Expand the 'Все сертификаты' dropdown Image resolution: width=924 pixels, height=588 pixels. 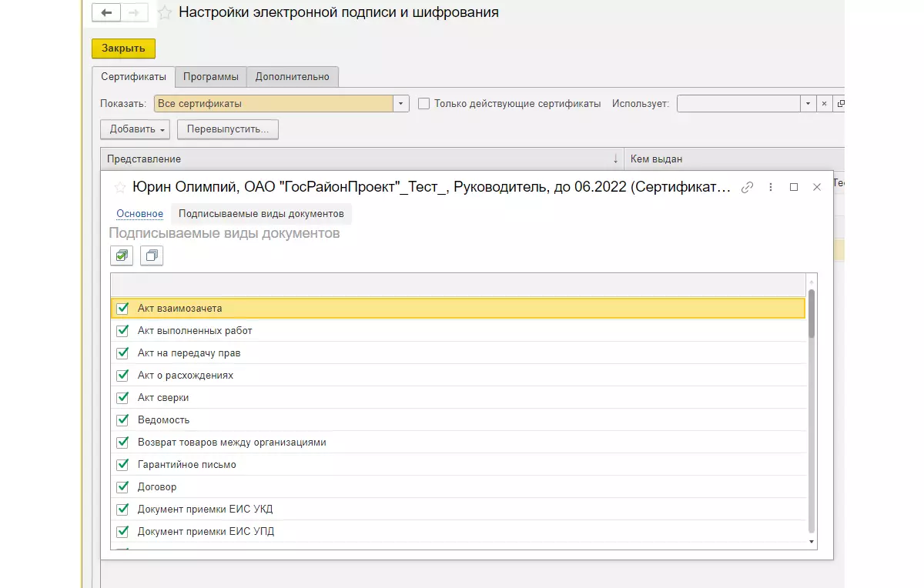point(401,104)
